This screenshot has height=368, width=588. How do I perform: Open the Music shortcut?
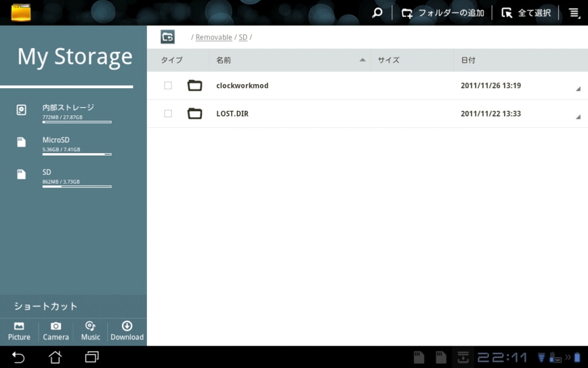[x=91, y=331]
